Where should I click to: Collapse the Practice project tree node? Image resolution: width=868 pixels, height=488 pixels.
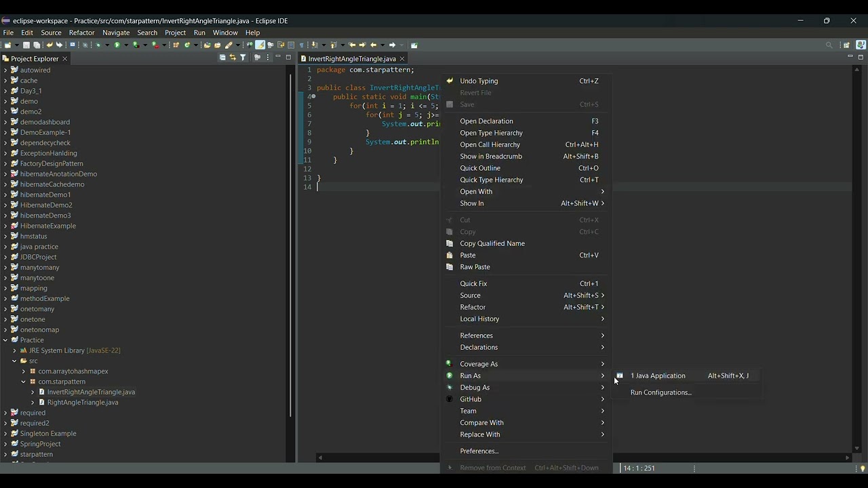[5, 340]
